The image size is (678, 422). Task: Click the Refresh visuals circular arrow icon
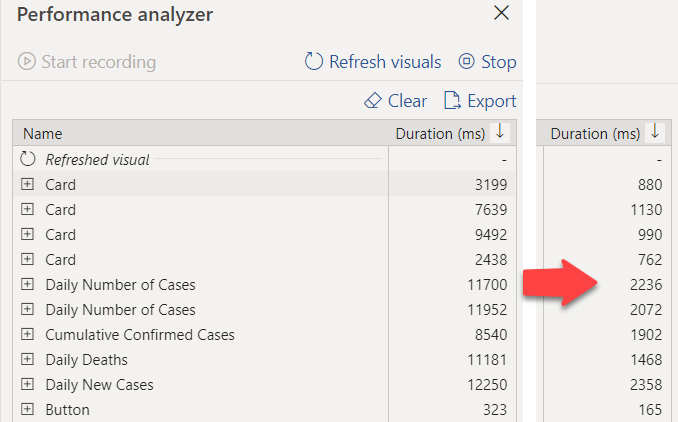tap(313, 61)
